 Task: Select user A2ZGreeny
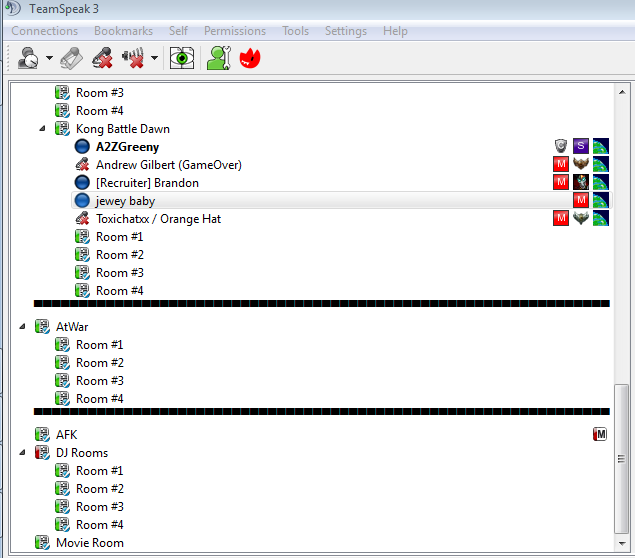pyautogui.click(x=127, y=147)
